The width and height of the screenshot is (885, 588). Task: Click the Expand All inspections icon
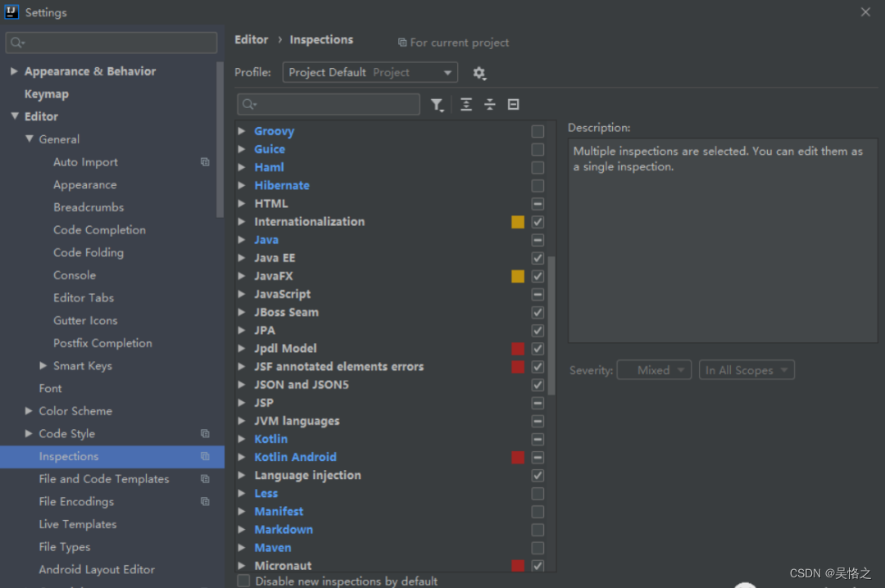point(466,104)
